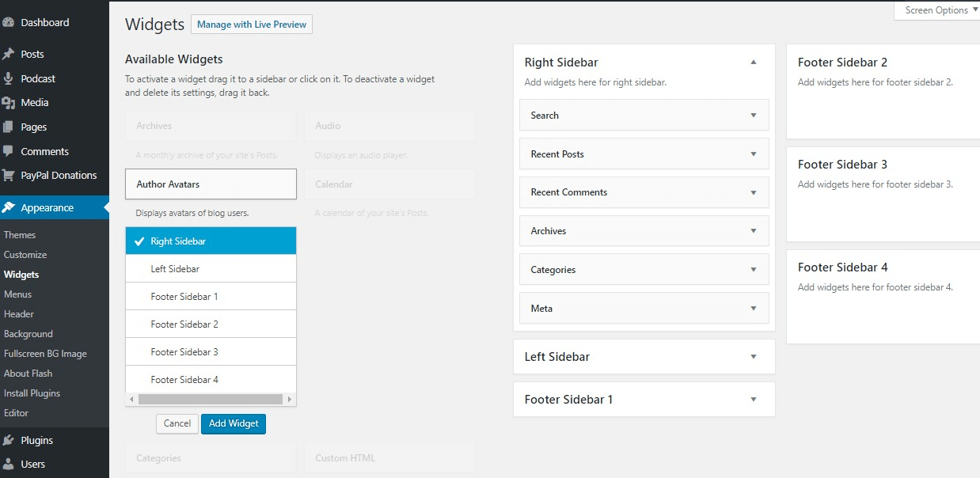Select the Podcast microphone icon
This screenshot has height=478, width=980.
11,78
